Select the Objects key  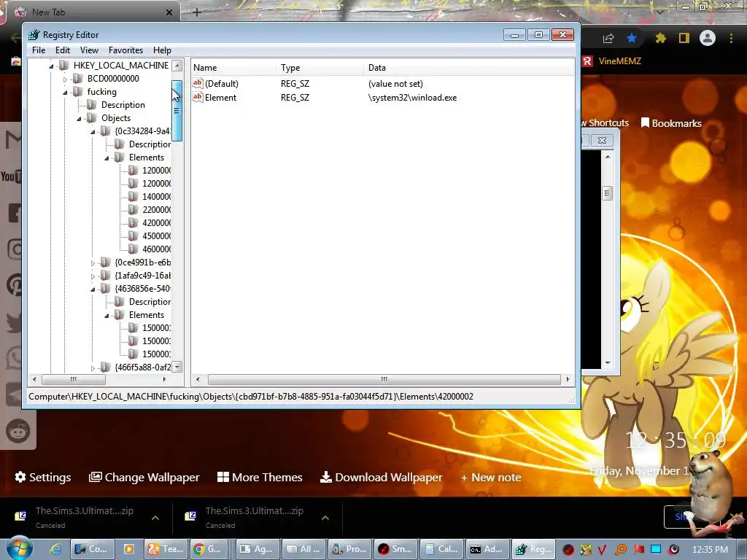pos(116,118)
